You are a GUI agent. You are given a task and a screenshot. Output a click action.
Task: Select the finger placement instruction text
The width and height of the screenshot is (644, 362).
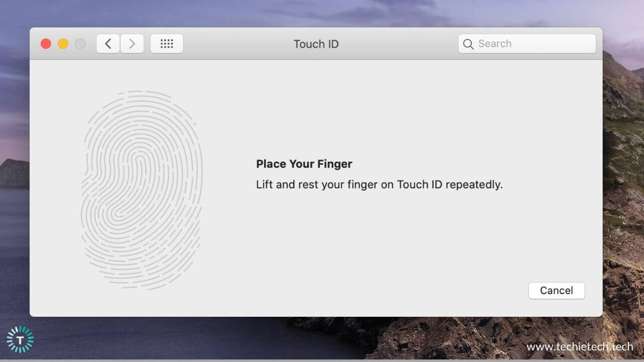pos(379,185)
